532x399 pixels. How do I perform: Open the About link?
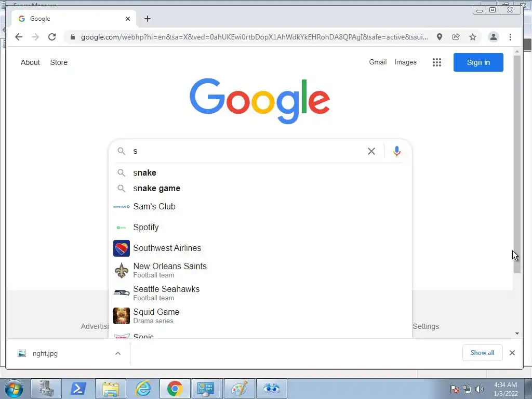point(30,62)
